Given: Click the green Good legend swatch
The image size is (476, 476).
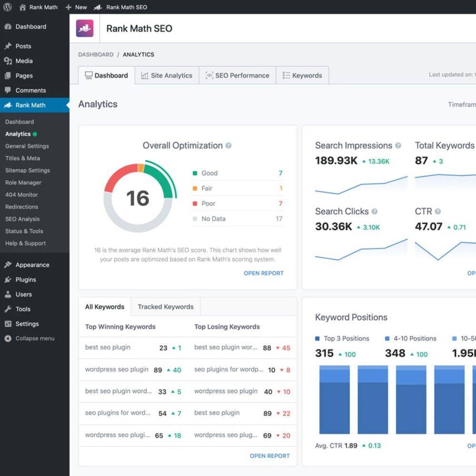Looking at the screenshot, I should tap(195, 173).
